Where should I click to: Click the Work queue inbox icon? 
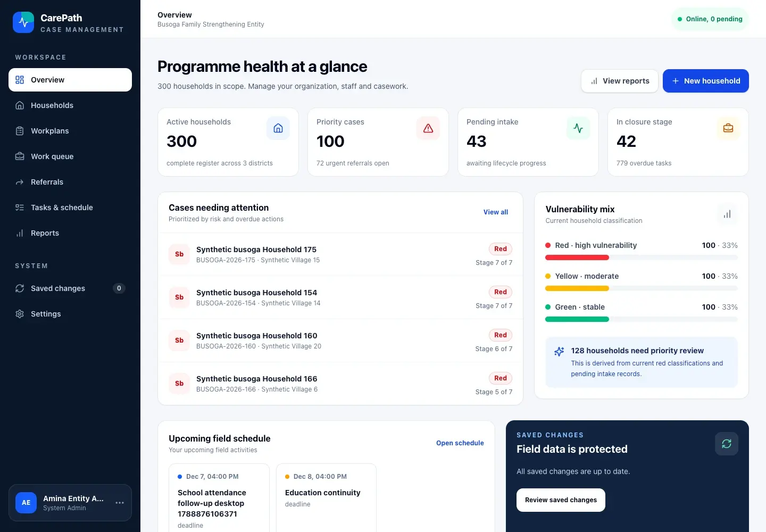(20, 156)
